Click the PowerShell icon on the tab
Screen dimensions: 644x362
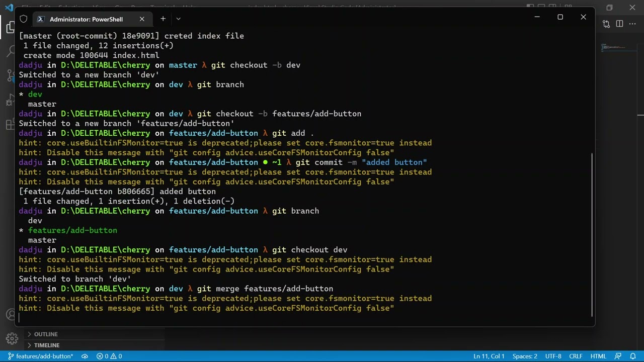click(x=41, y=19)
